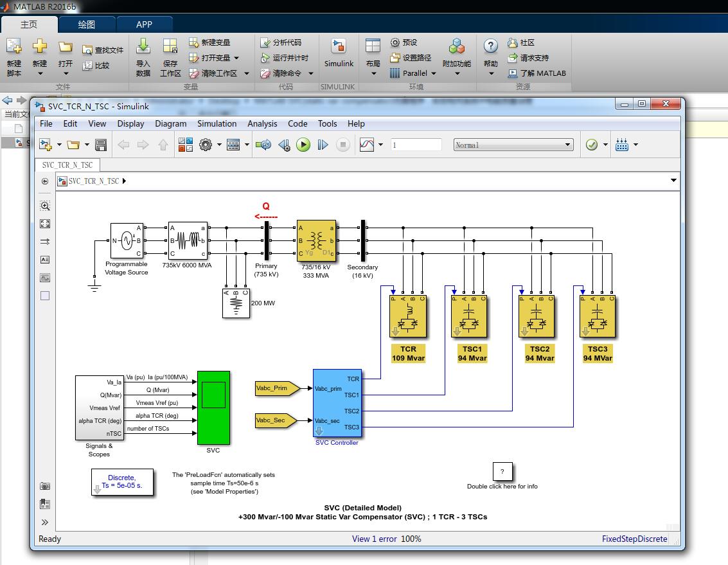Expand the Model Advisor dropdown arrow
728x565 pixels.
[605, 145]
